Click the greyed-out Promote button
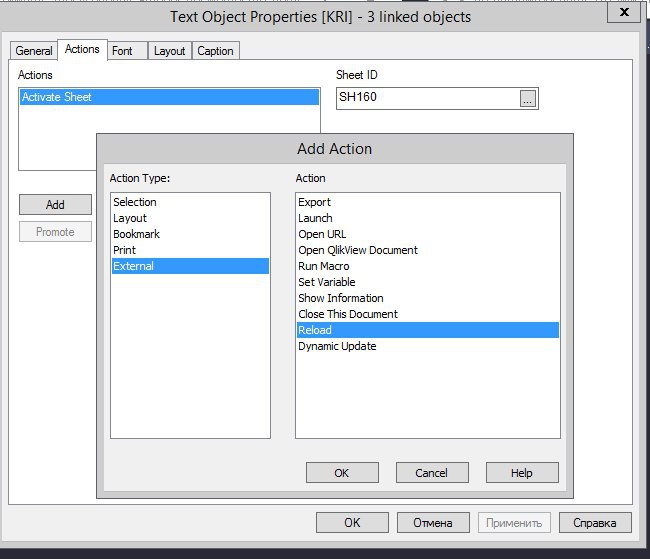This screenshot has width=650, height=559. click(55, 232)
